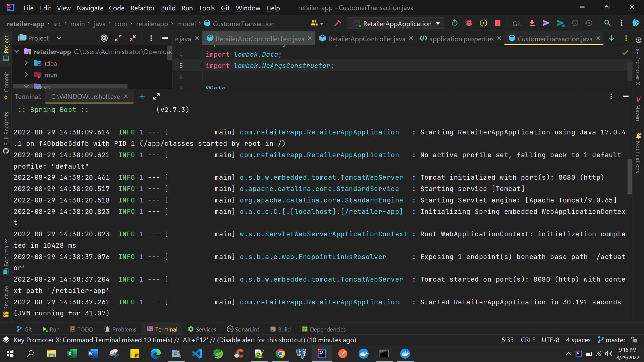Click the Build Project hammer icon

coord(337,23)
